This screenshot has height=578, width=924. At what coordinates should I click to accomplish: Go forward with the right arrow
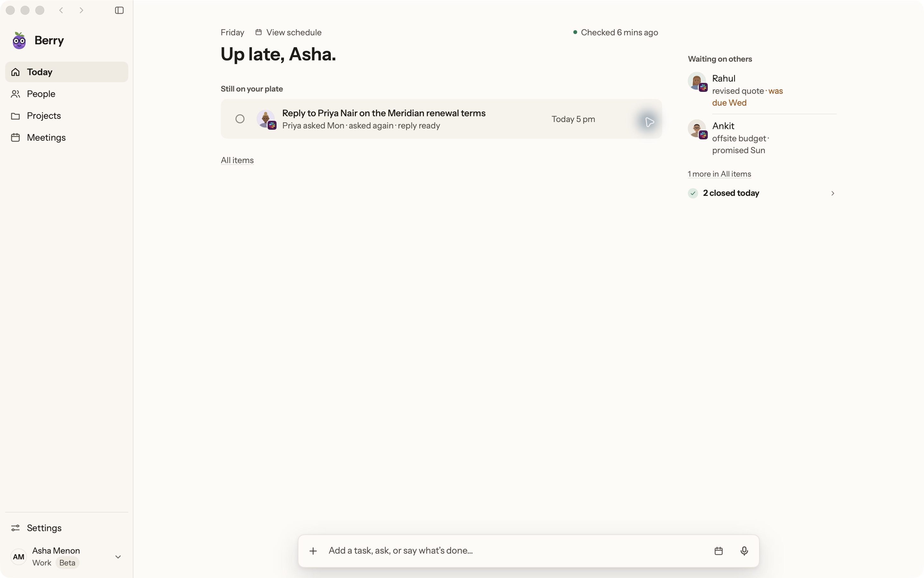point(81,10)
